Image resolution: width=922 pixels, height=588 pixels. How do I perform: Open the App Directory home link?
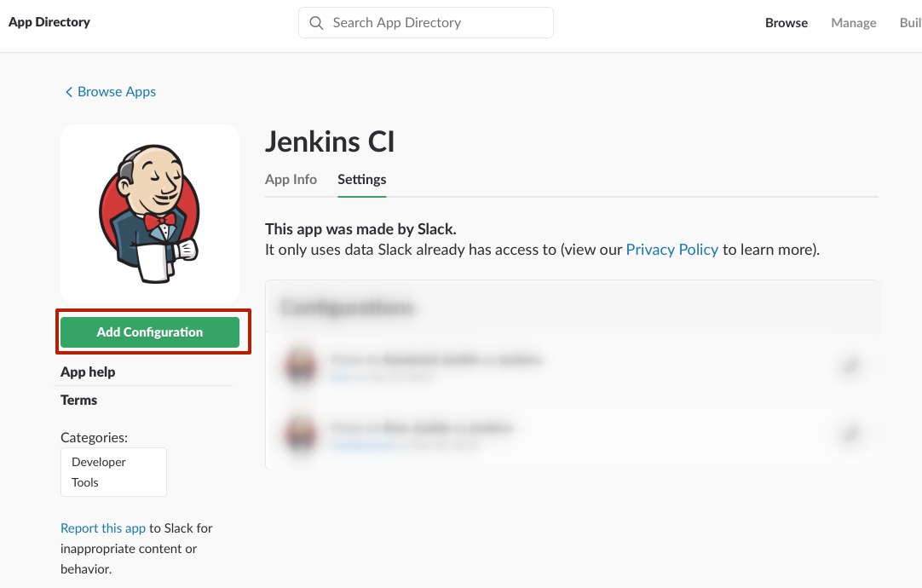point(49,22)
